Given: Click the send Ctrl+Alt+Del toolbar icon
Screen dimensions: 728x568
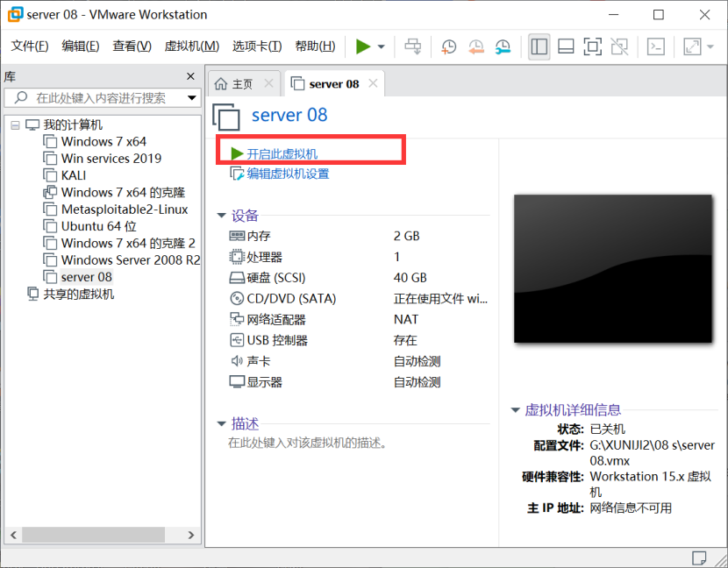Looking at the screenshot, I should pyautogui.click(x=413, y=46).
